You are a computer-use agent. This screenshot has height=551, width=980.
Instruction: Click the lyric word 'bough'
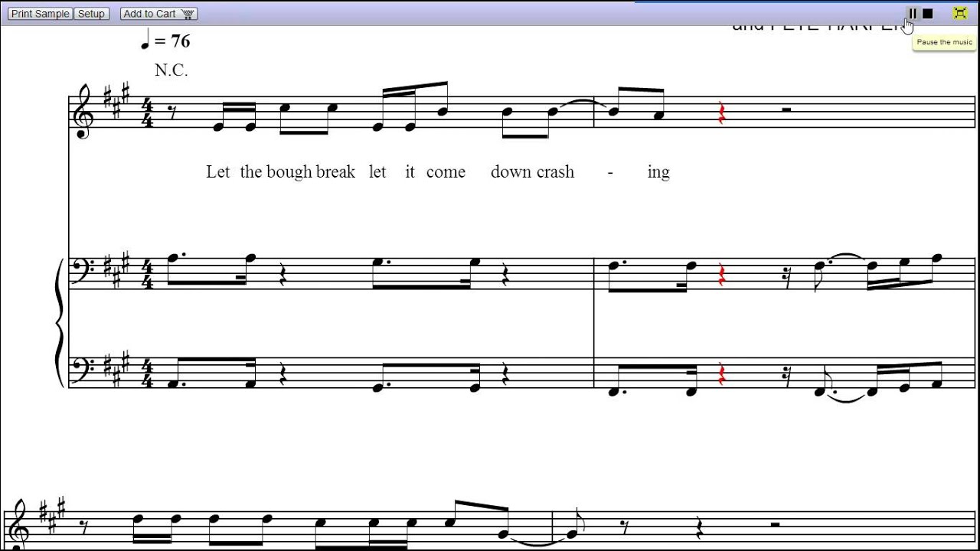coord(289,172)
